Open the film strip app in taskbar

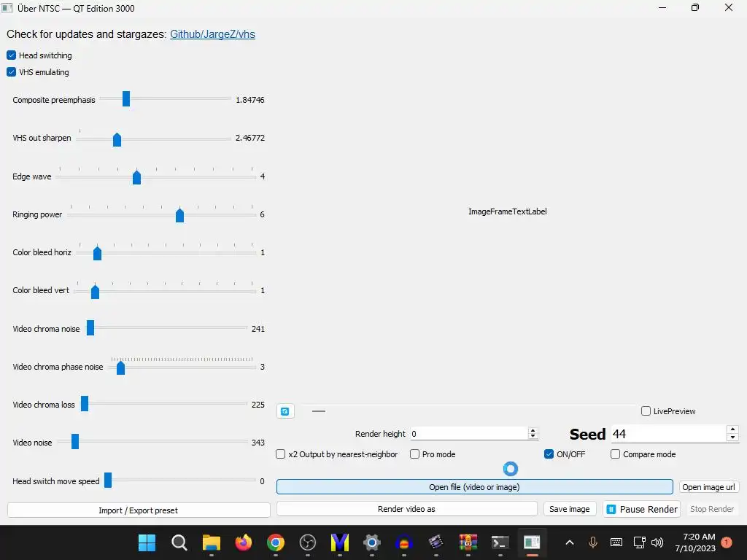click(x=436, y=542)
